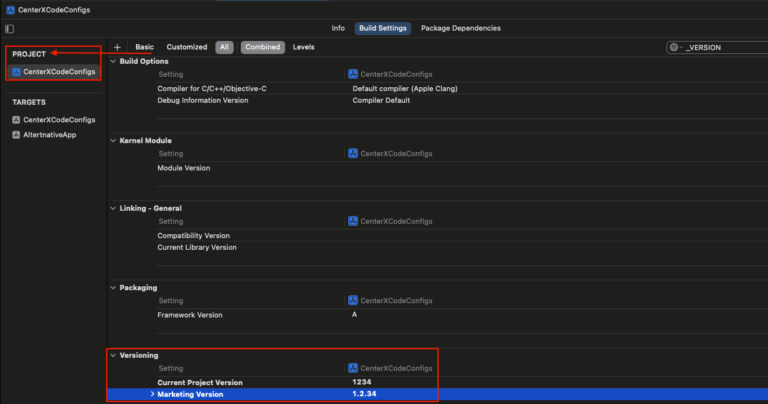Screen dimensions: 768x404
Task: Click project icon in Versioning column header
Action: [353, 368]
